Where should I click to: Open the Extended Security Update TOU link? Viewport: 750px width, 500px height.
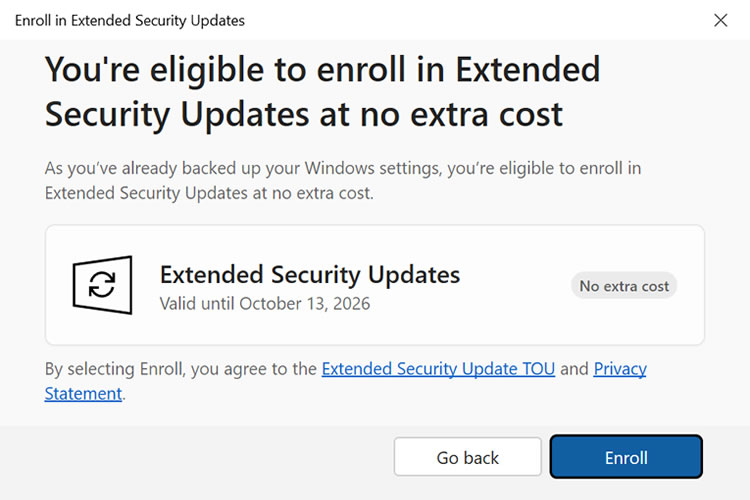coord(438,369)
